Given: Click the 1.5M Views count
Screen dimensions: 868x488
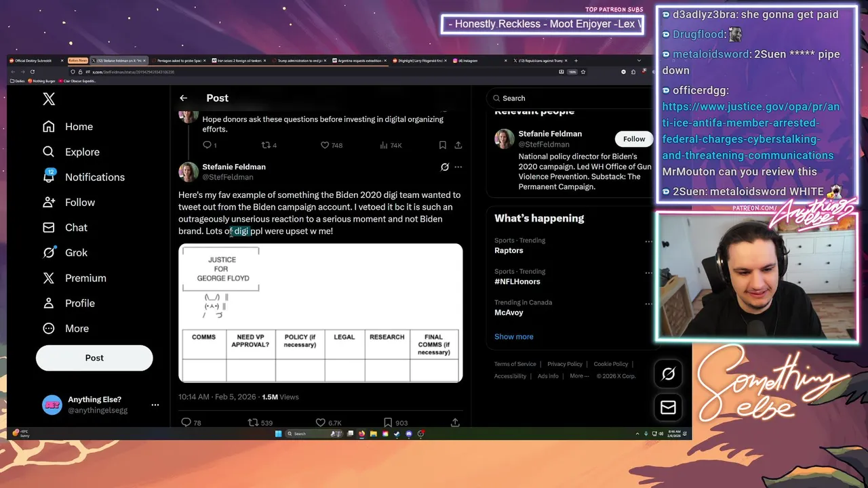Looking at the screenshot, I should coord(280,397).
